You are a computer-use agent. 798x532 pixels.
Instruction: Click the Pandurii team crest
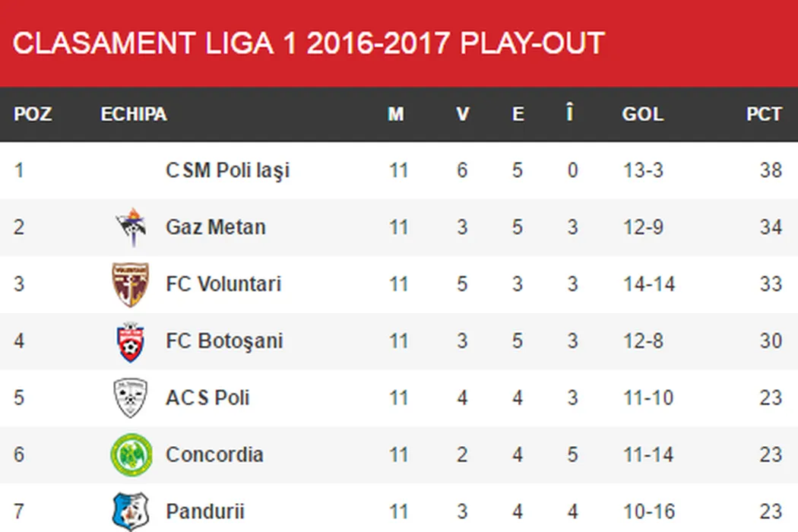(131, 511)
